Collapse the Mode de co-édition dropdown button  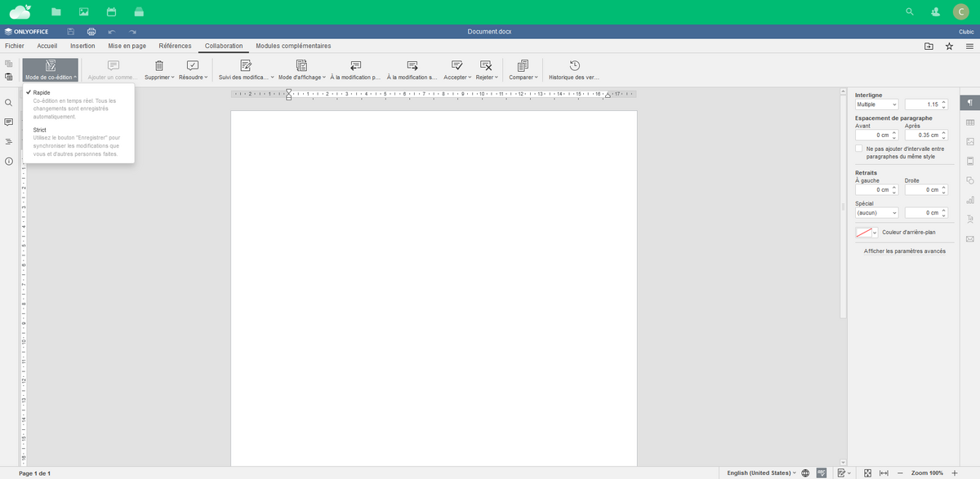(51, 70)
